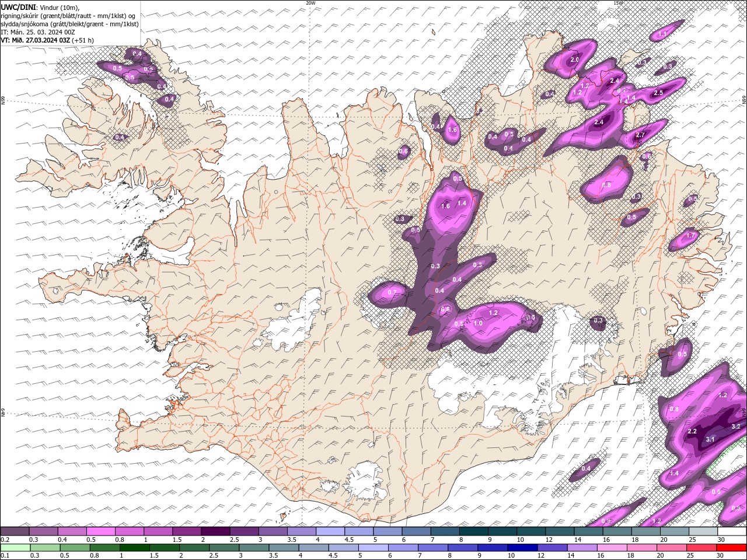This screenshot has height=560, width=747.
Task: Click the 1.7 precipitation value
Action: point(690,235)
